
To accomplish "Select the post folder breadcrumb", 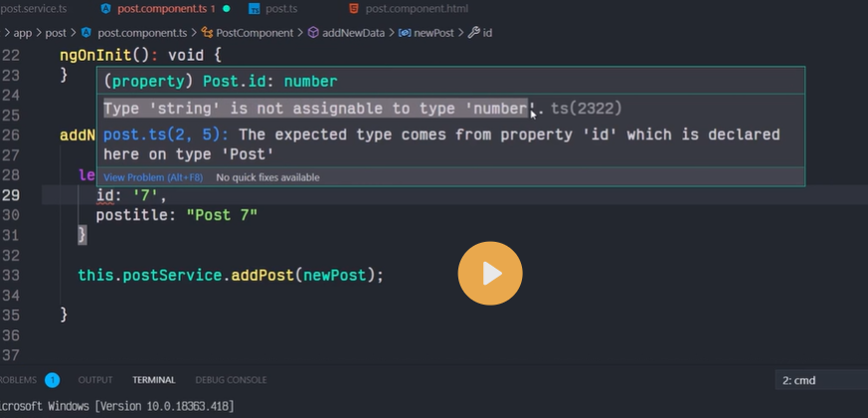I will point(56,33).
